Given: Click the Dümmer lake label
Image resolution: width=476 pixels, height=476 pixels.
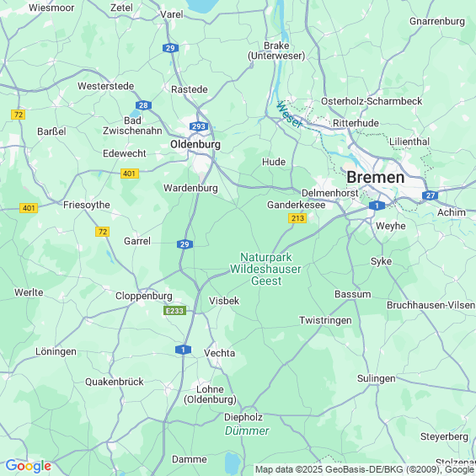Looking at the screenshot, I should click(x=247, y=431).
